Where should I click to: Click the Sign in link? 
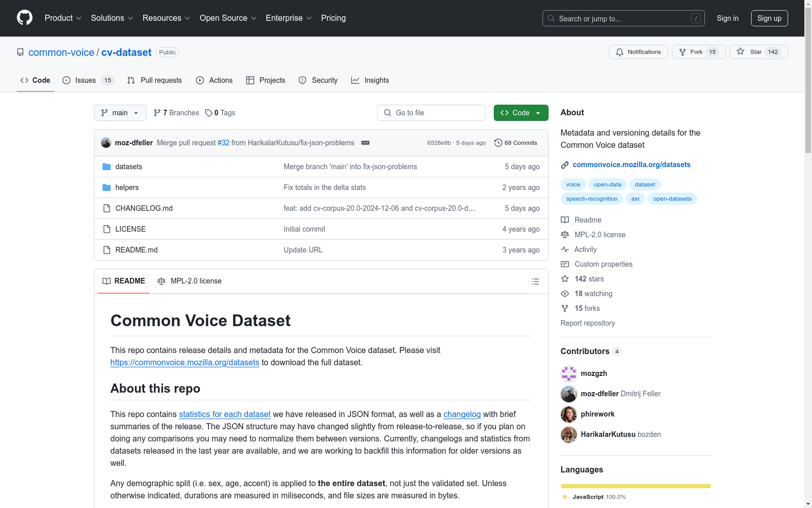click(x=728, y=18)
